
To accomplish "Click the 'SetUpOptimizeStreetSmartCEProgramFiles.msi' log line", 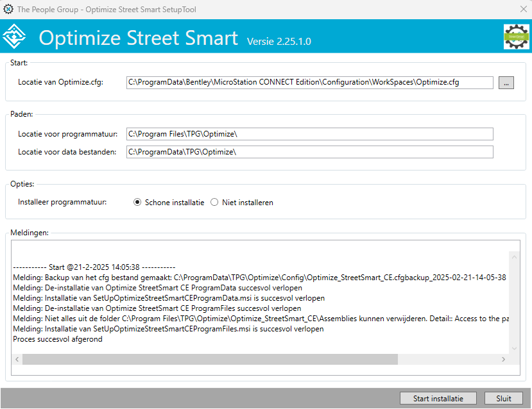I will pyautogui.click(x=168, y=329).
